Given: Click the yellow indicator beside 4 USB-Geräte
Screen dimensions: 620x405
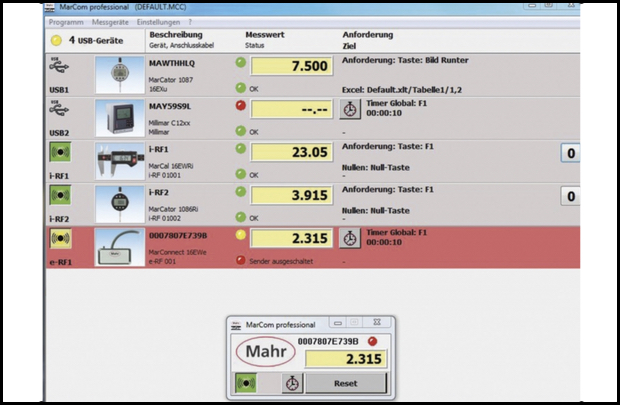Looking at the screenshot, I should pos(57,40).
